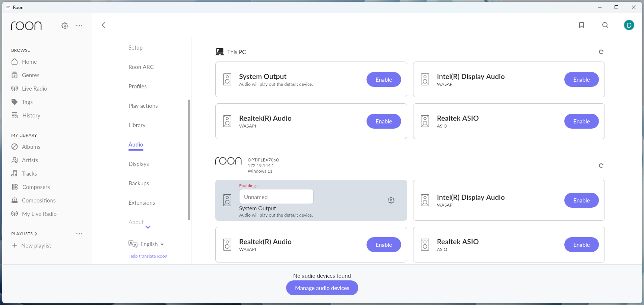Enable OPTIPLEX7060 Realtek(R) Audio
The width and height of the screenshot is (644, 305).
384,245
